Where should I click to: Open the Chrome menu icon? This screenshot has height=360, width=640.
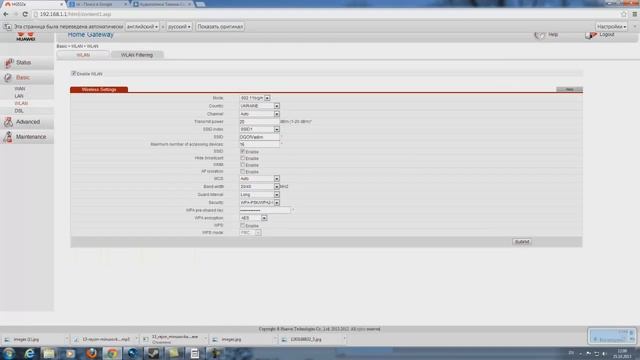click(x=635, y=14)
